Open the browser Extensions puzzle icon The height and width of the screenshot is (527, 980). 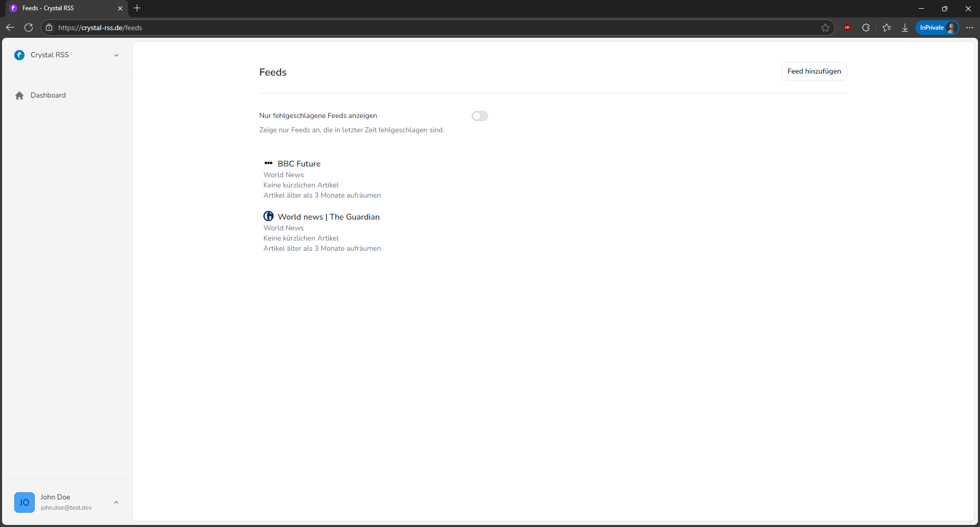point(866,28)
